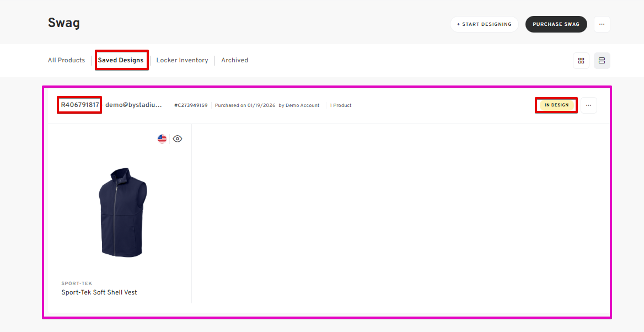Open the All Products tab
The width and height of the screenshot is (644, 332).
coord(66,60)
